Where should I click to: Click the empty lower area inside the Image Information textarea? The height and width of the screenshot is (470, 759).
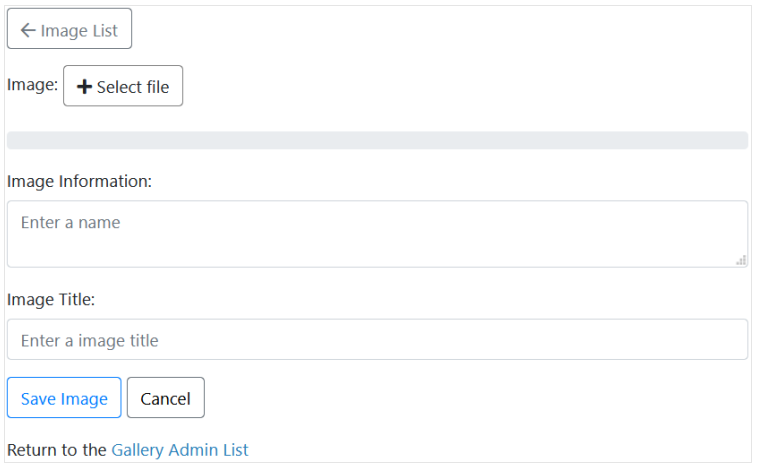pos(378,251)
